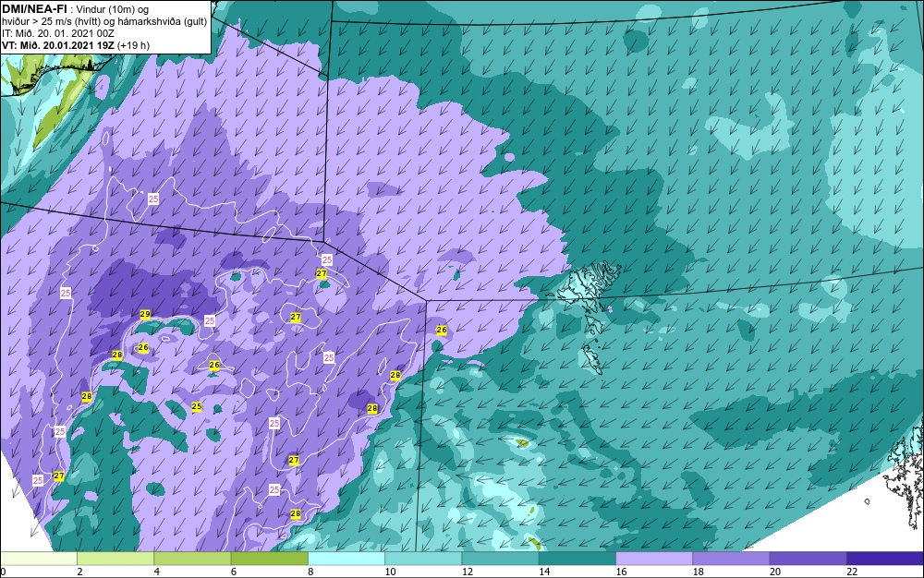
Task: Click the legend scale value 8
Action: pyautogui.click(x=310, y=572)
